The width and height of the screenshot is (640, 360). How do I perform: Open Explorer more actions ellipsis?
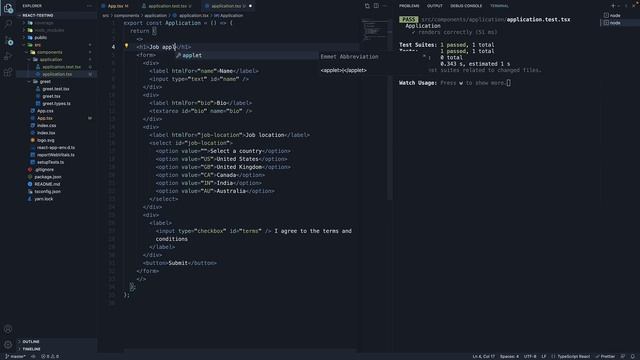pos(89,6)
